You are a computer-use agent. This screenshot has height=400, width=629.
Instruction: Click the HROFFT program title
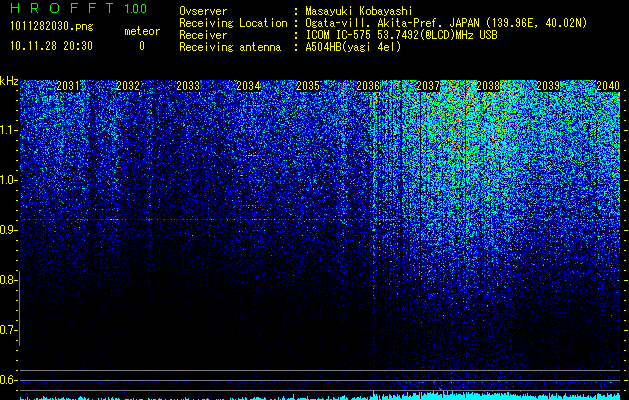[x=62, y=8]
